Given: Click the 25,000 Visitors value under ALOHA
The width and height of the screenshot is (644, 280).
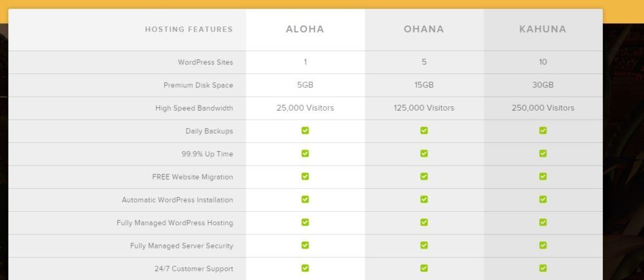Looking at the screenshot, I should tap(305, 108).
